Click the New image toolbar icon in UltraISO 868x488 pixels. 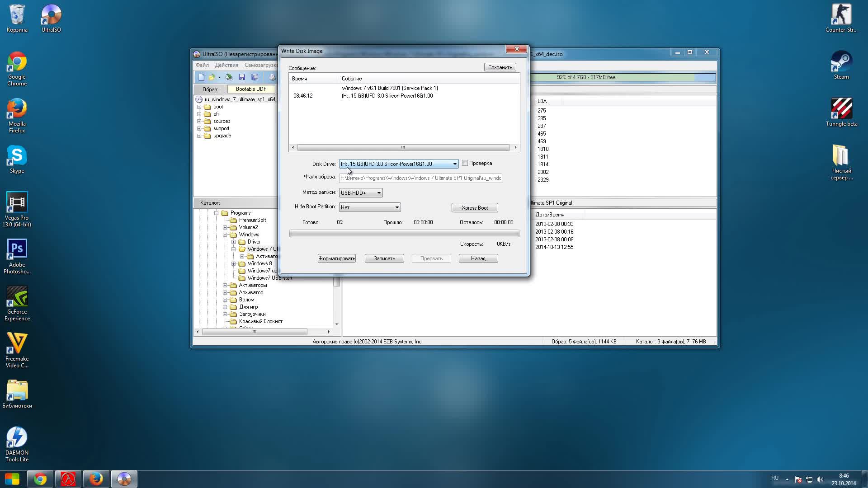pyautogui.click(x=201, y=77)
